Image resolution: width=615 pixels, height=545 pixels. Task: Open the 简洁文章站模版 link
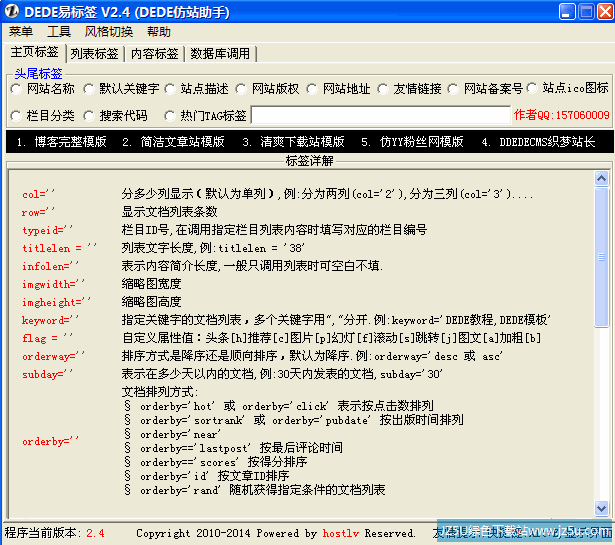coord(173,142)
